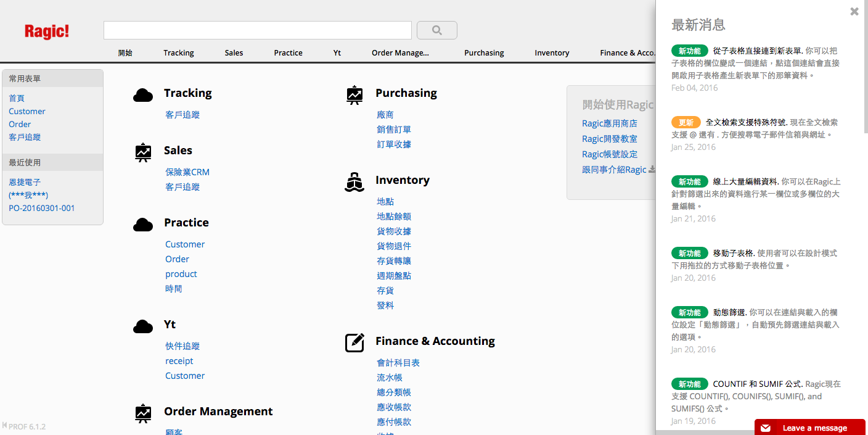
Task: Click the download icon after 跟同事介紹Ragic
Action: [652, 169]
